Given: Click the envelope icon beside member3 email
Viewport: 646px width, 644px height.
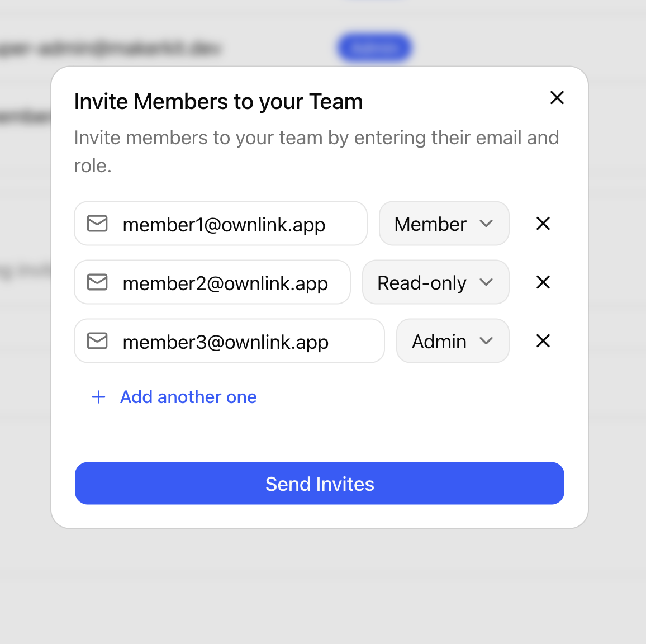Looking at the screenshot, I should click(x=97, y=341).
